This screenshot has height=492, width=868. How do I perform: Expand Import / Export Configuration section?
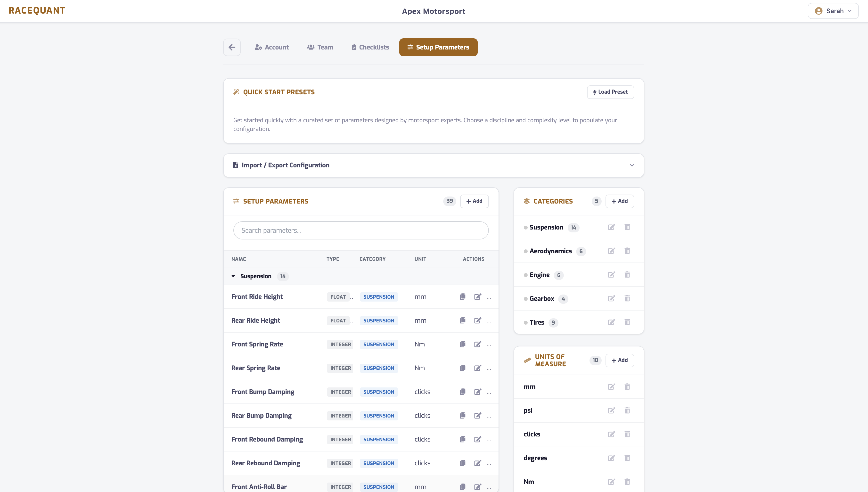(631, 165)
